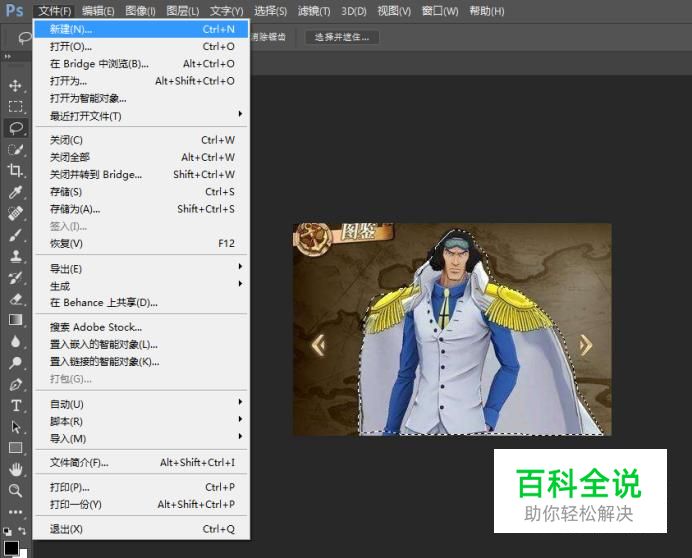The image size is (692, 558).
Task: Expand 生成 submenu
Action: click(x=141, y=286)
